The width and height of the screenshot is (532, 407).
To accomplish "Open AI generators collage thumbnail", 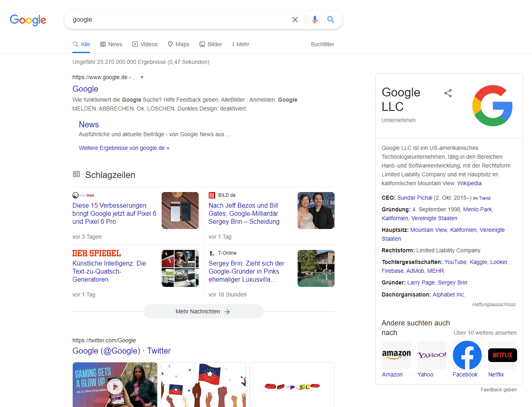I will click(180, 268).
